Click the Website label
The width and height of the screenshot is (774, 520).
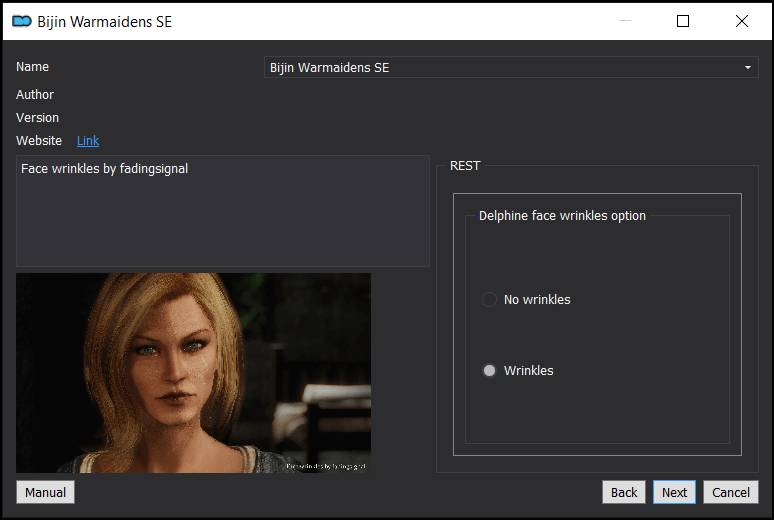click(x=39, y=141)
